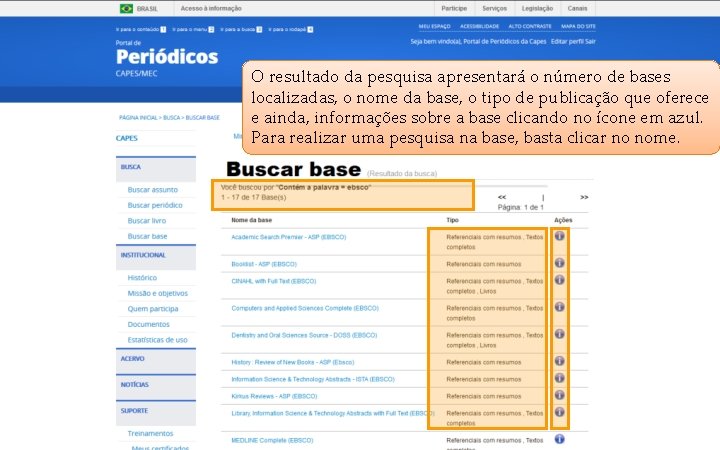Open info icon for Library, Information Science full text
720x450 pixels.
[559, 412]
